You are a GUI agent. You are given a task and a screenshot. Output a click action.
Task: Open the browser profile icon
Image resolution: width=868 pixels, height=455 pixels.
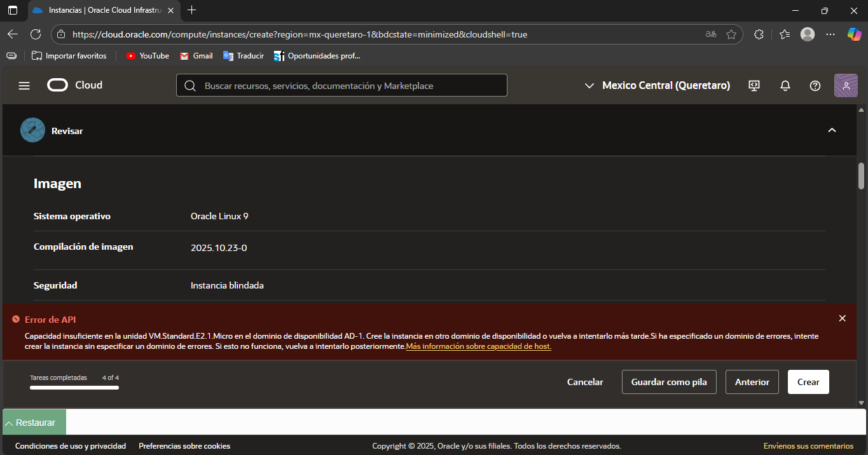pyautogui.click(x=808, y=34)
